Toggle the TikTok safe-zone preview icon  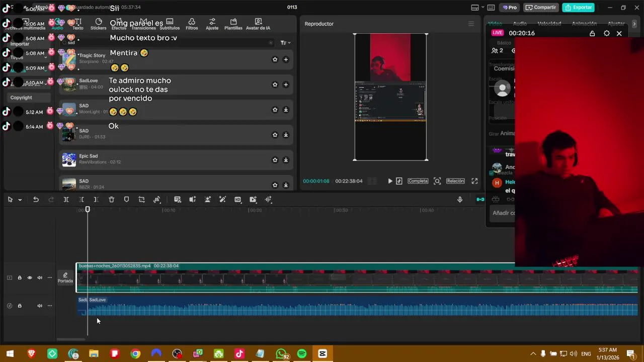[x=399, y=181]
